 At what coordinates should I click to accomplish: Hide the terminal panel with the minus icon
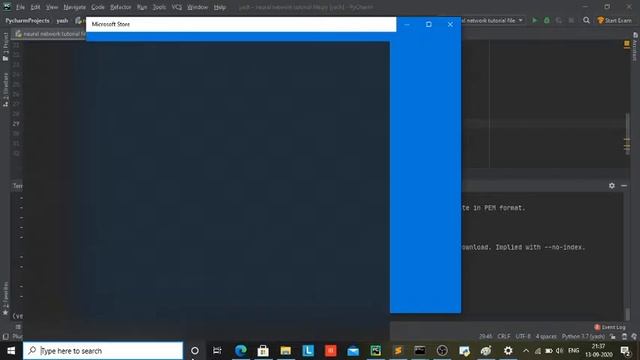pos(624,185)
